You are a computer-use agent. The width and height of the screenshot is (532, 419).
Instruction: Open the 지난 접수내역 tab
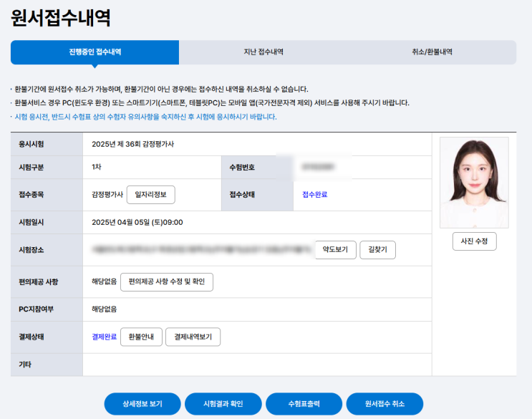point(263,52)
